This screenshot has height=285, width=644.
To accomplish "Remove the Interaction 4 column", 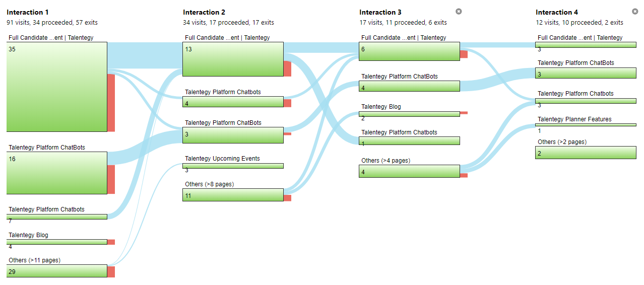I will click(x=635, y=12).
